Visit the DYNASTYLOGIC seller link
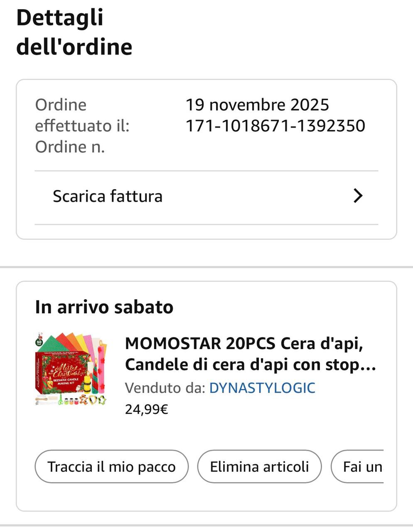Screen dimensions: 413x532 click(262, 388)
